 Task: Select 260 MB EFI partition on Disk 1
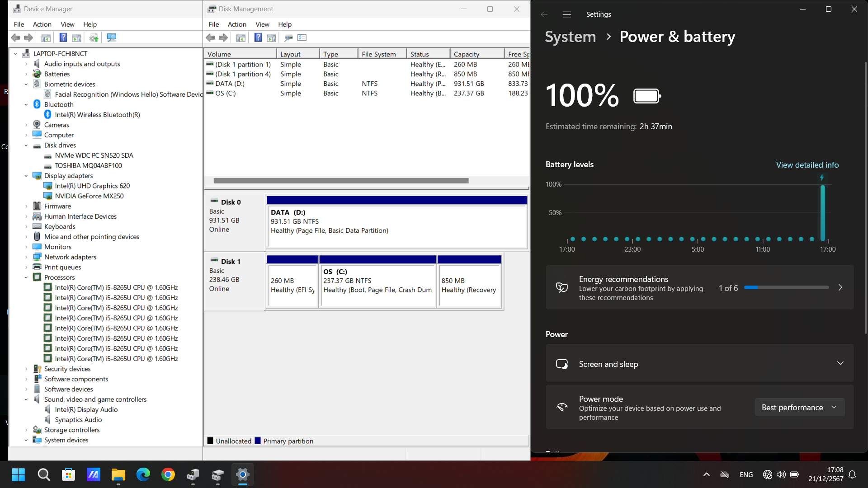(292, 282)
